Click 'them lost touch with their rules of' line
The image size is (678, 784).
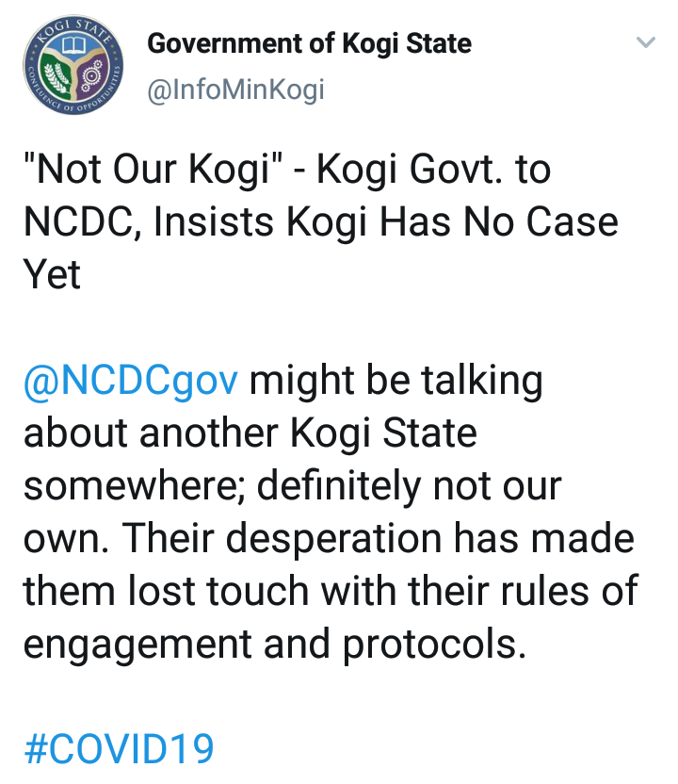point(330,591)
